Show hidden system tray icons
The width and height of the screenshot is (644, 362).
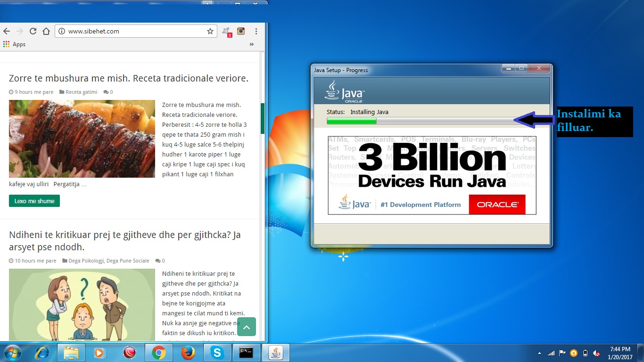click(x=539, y=353)
